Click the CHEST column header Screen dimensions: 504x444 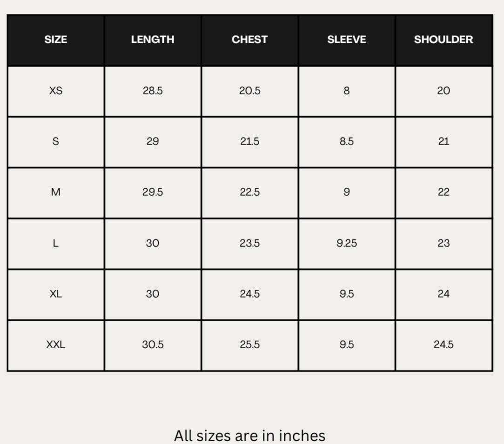click(250, 40)
